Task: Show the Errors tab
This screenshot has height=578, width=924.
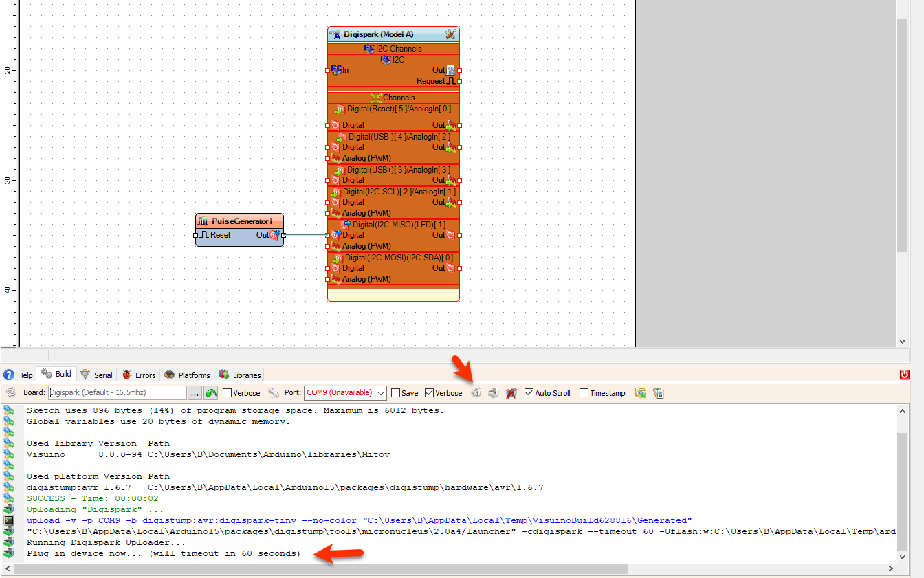Action: [x=138, y=375]
